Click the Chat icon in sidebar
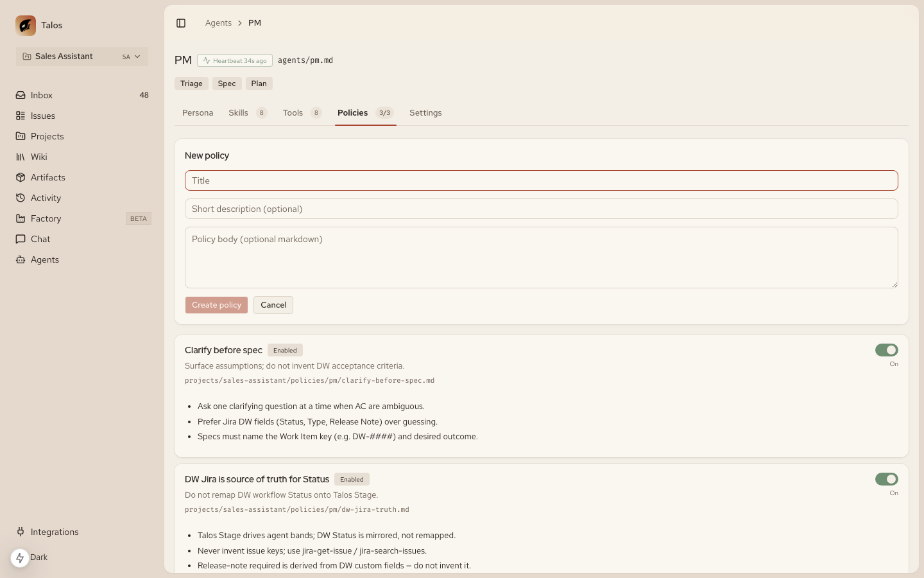The image size is (924, 578). click(21, 239)
